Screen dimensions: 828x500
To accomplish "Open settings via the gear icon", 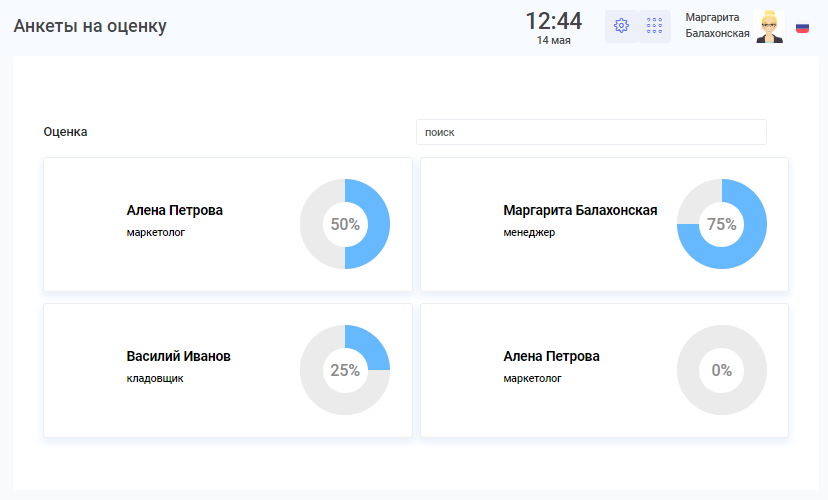I will coord(621,26).
